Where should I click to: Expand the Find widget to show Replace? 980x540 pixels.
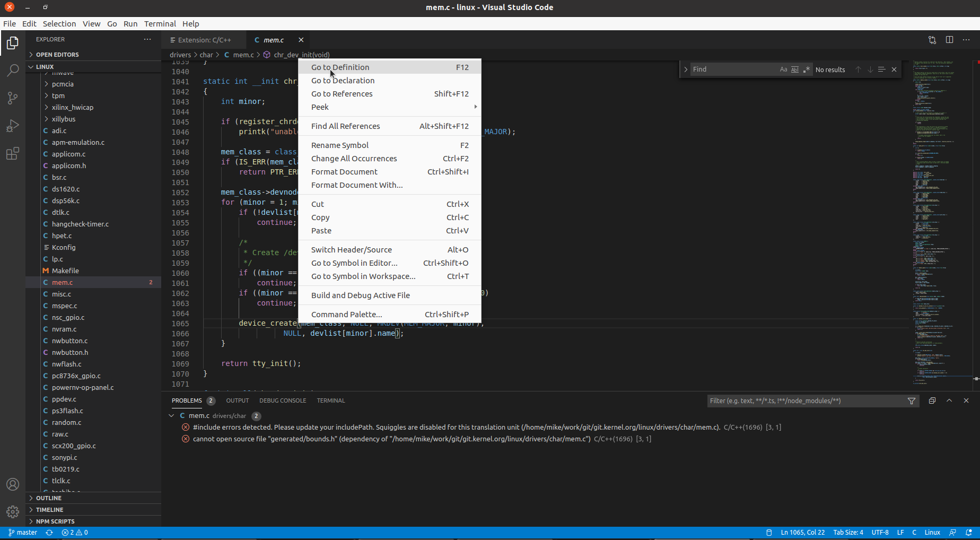[x=685, y=69]
